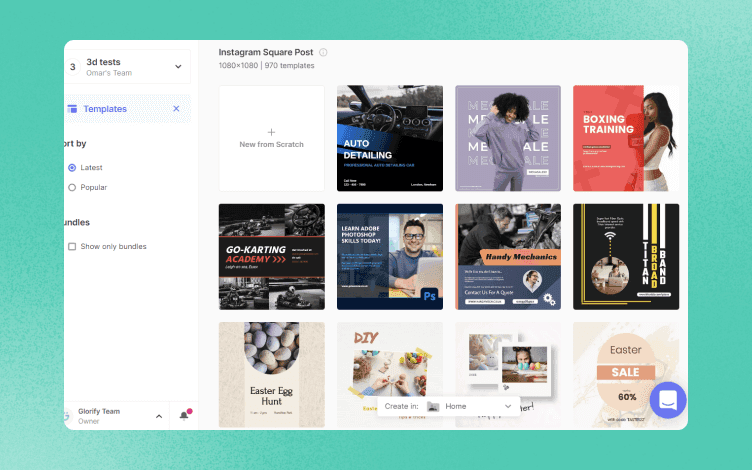
Task: Select the Popular sort option
Action: point(72,188)
